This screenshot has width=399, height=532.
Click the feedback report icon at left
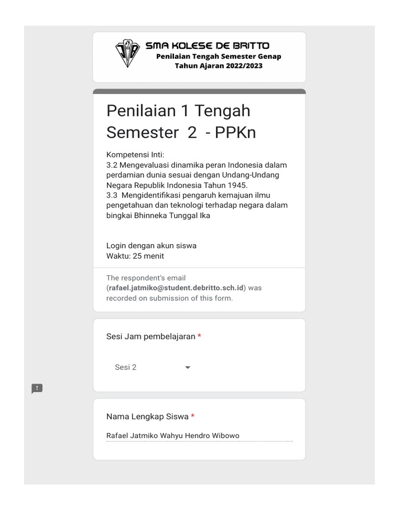(x=37, y=389)
